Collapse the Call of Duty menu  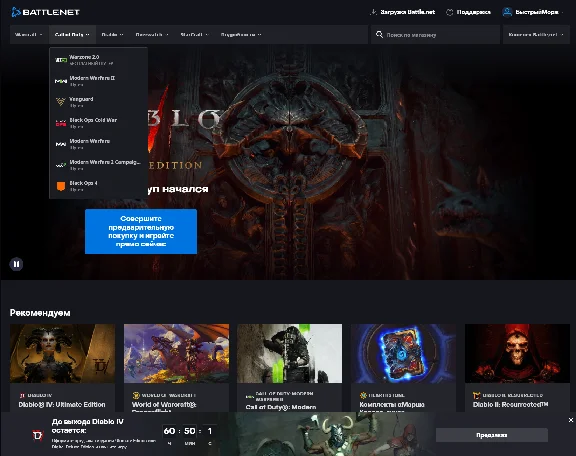[x=72, y=35]
